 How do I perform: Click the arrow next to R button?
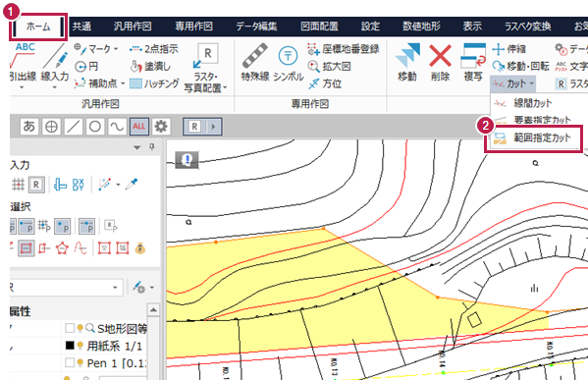214,127
